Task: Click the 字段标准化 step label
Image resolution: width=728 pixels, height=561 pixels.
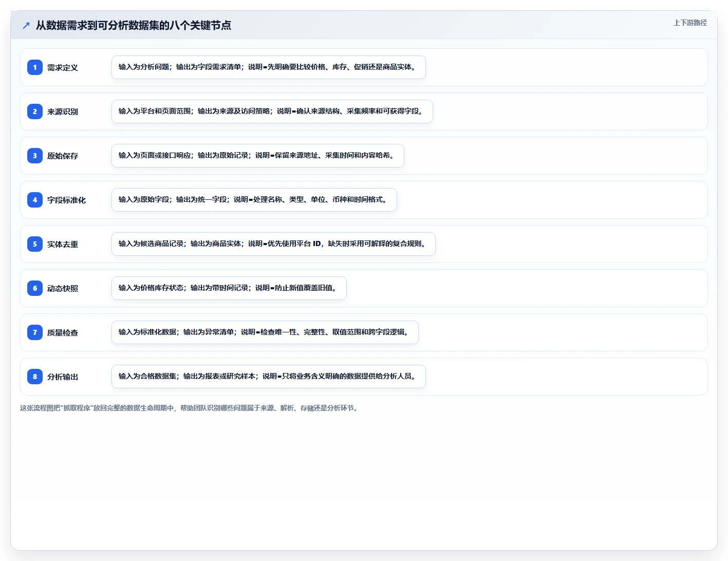Action: pos(66,200)
